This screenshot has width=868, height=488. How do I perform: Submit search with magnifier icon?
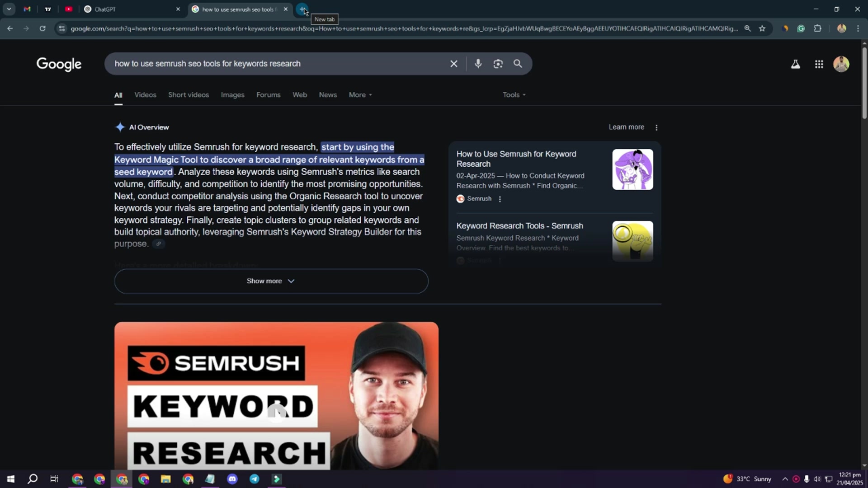coord(518,64)
